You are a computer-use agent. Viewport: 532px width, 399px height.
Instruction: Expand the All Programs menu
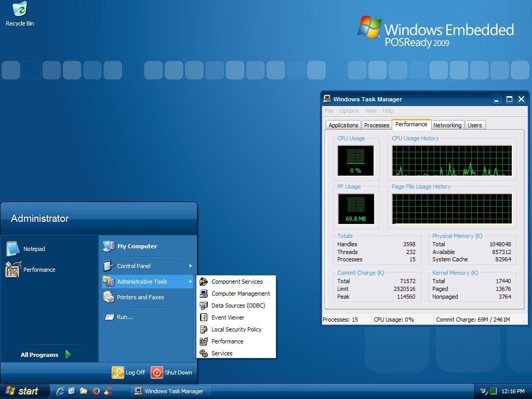[39, 355]
